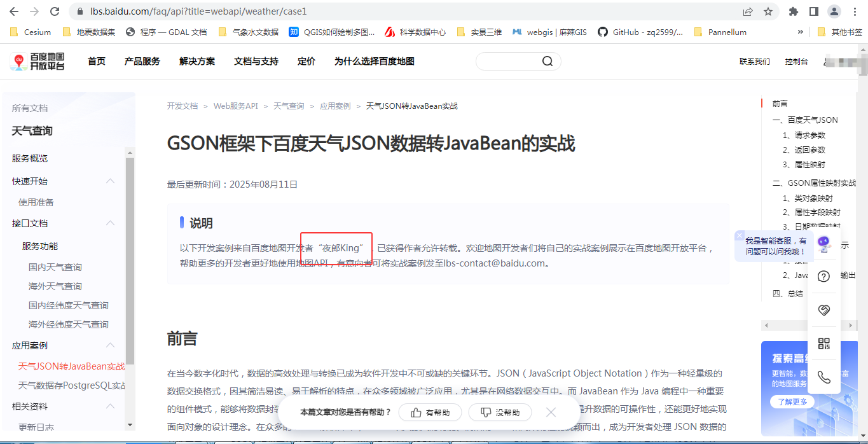Open the 科学数据中心 bookmark
Image resolution: width=868 pixels, height=444 pixels.
(415, 32)
